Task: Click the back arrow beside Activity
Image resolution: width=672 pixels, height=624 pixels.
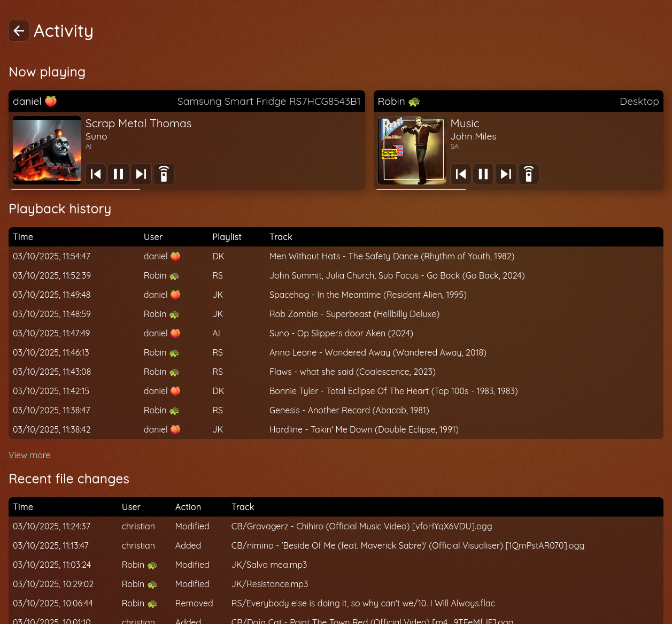Action: pos(19,31)
